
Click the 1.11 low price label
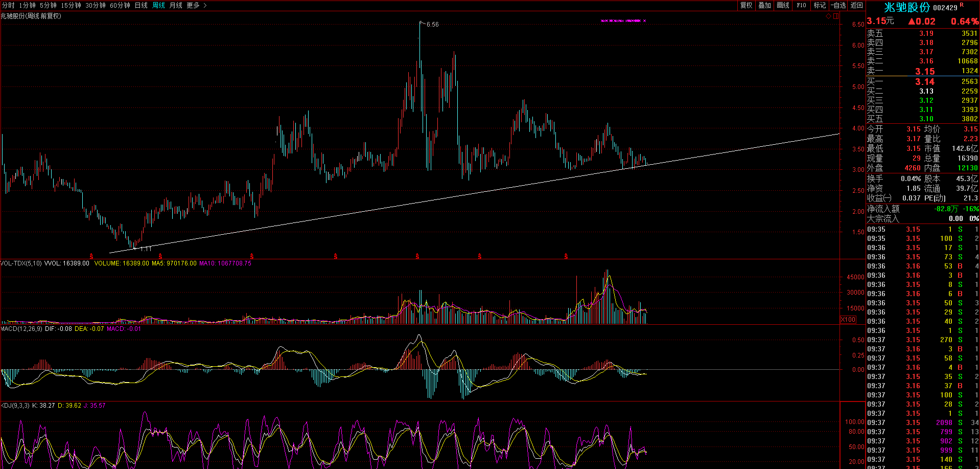click(x=146, y=249)
